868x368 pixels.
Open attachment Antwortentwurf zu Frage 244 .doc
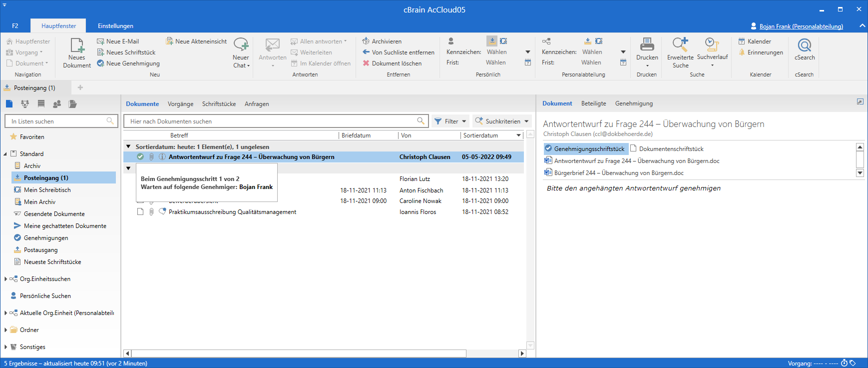click(632, 161)
